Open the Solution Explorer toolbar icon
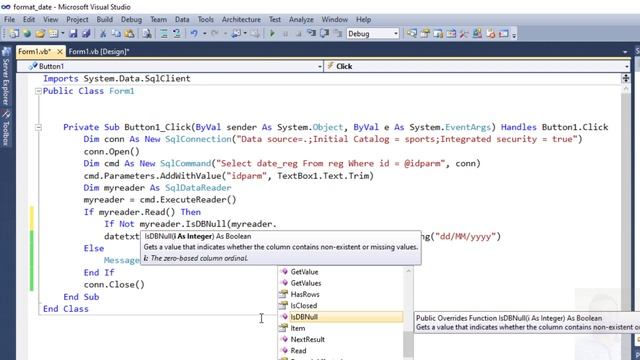640x360 pixels. click(412, 33)
